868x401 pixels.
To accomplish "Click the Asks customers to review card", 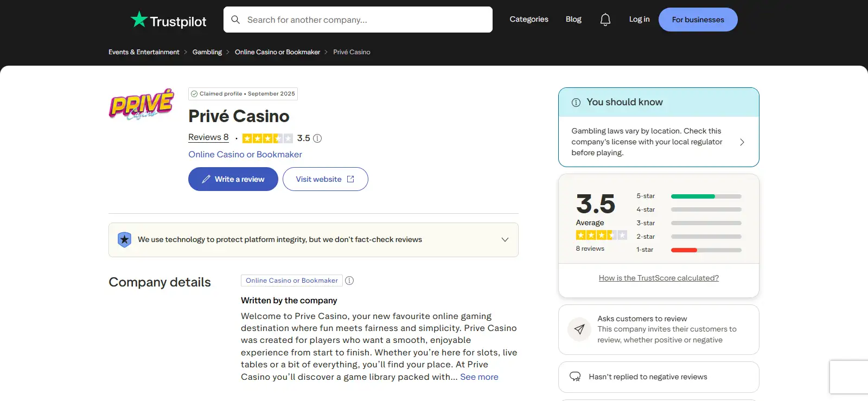I will 659,330.
